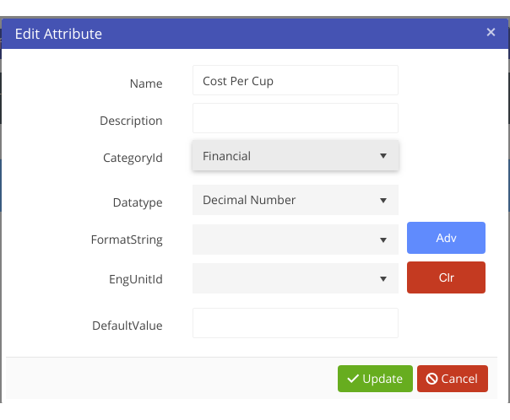Open the FormatString dropdown list
The height and width of the screenshot is (420, 510).
(x=295, y=240)
